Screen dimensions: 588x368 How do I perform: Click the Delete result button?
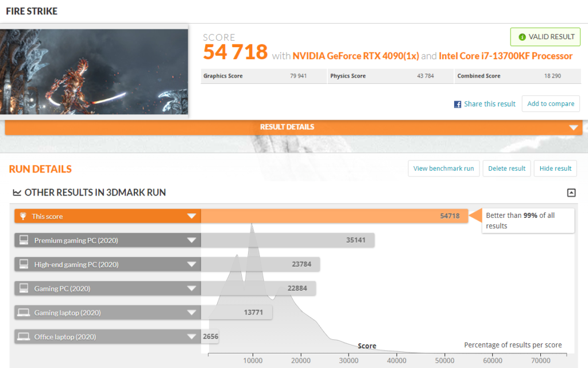(x=506, y=168)
